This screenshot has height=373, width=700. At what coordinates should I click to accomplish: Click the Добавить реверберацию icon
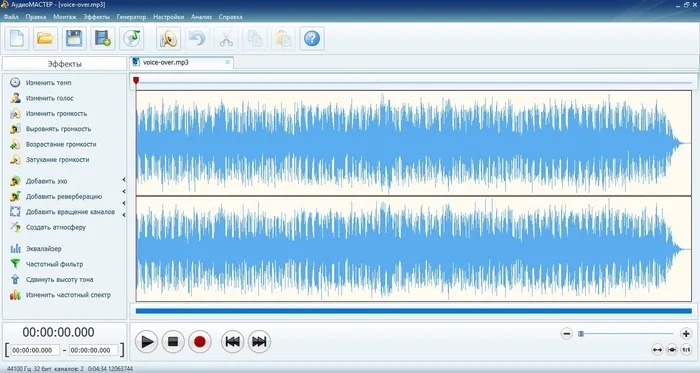click(15, 196)
